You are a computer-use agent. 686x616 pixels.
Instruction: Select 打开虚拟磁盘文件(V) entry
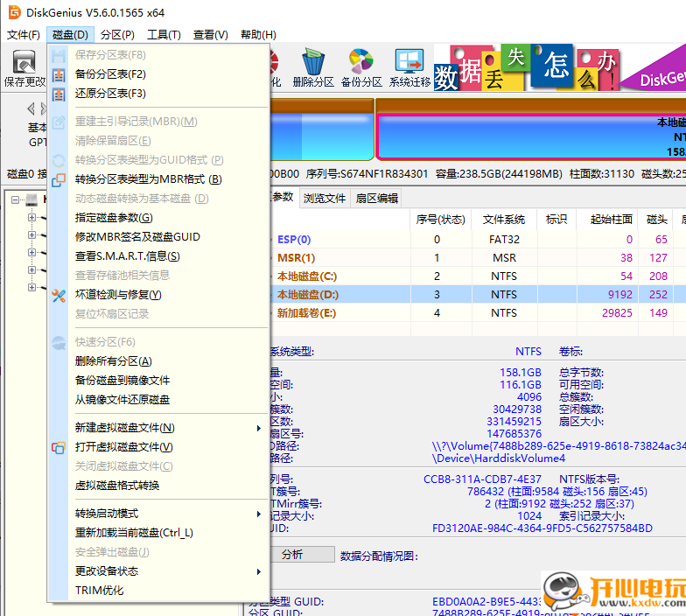point(158,447)
